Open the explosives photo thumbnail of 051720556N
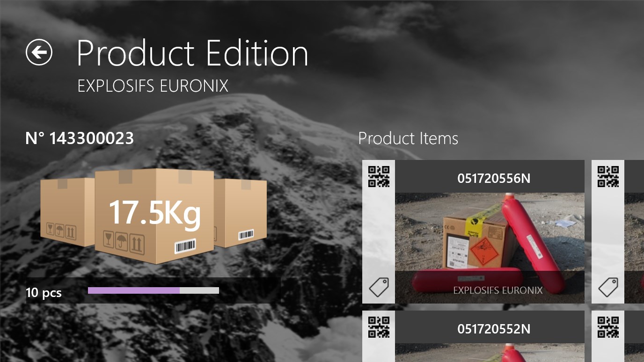 (x=490, y=248)
